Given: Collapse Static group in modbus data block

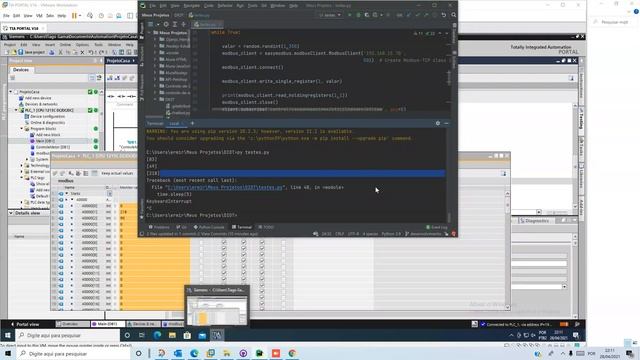Looking at the screenshot, I should (67, 193).
